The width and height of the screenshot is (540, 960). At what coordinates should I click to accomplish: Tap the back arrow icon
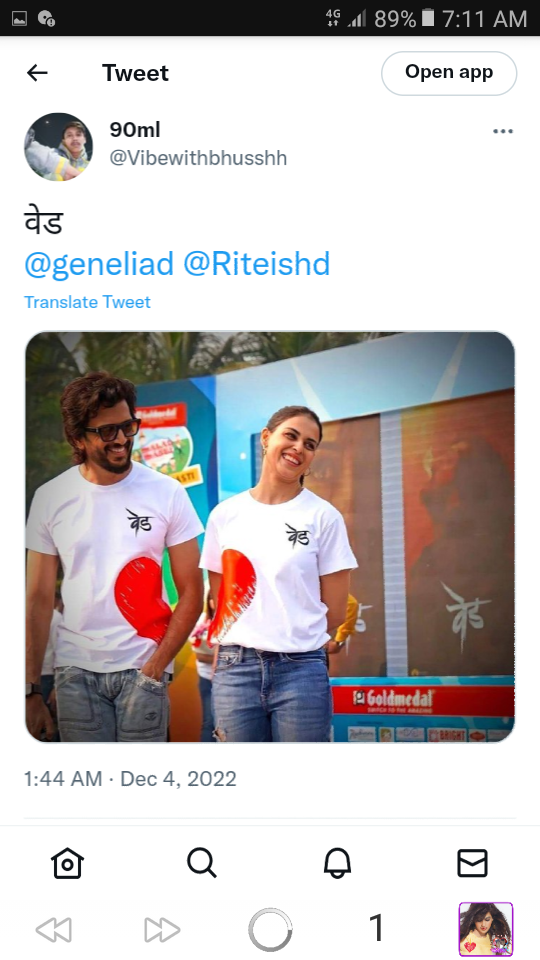(x=37, y=73)
